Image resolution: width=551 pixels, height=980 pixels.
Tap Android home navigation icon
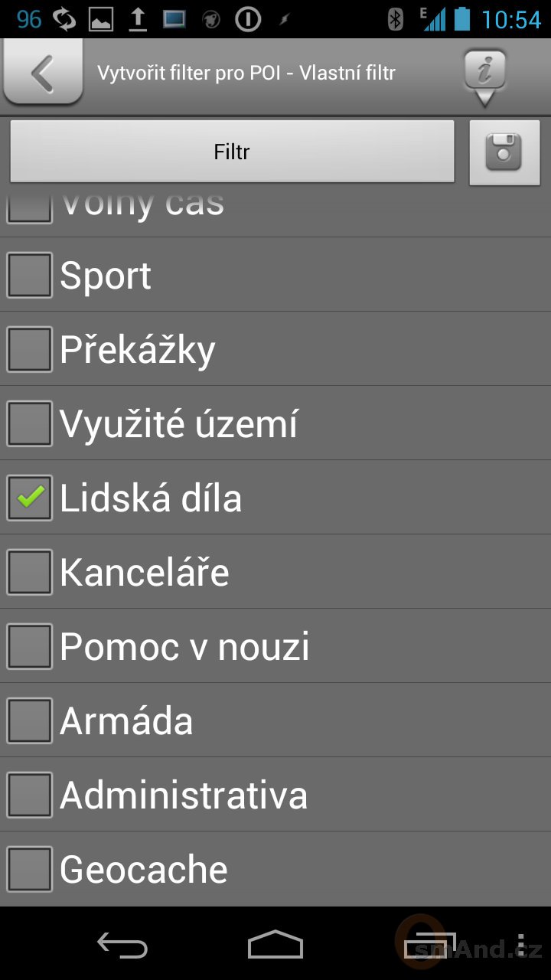point(275,945)
